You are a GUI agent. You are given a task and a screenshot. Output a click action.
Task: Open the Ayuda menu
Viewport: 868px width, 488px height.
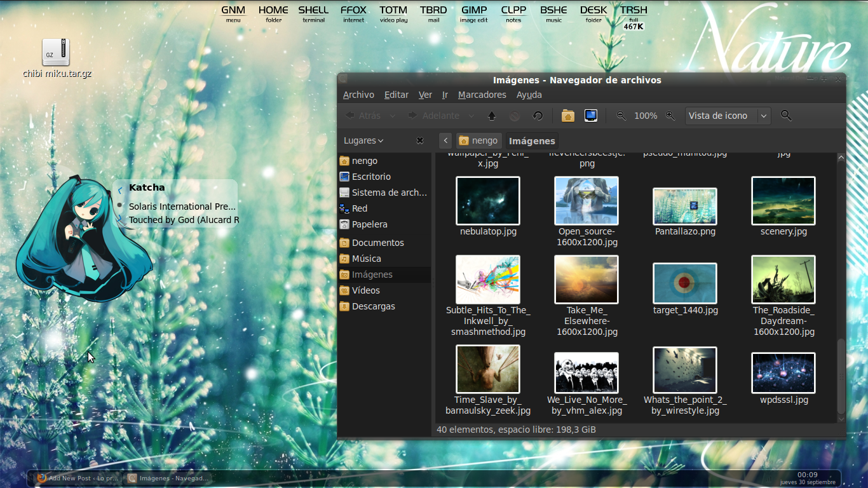pyautogui.click(x=529, y=95)
